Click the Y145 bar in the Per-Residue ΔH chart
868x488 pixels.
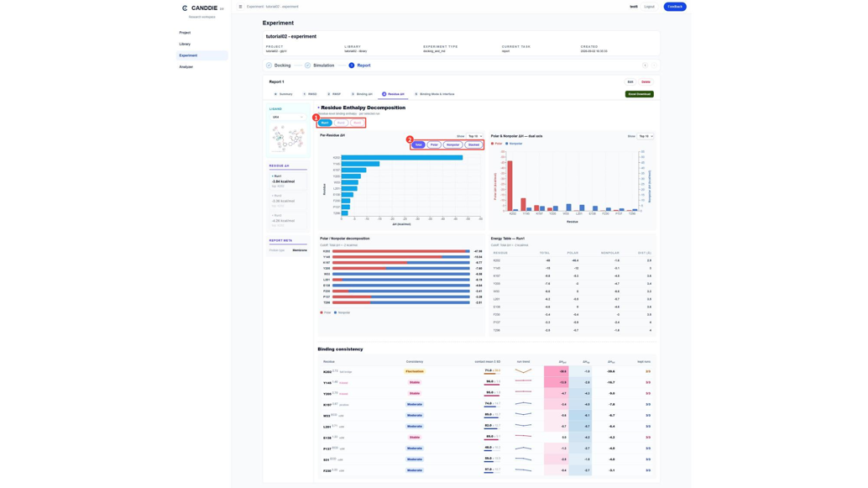pyautogui.click(x=360, y=164)
